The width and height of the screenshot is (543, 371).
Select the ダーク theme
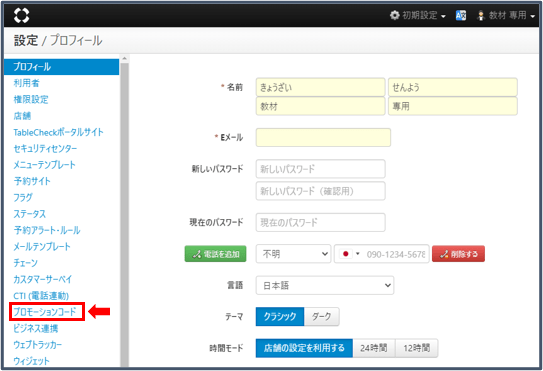coord(322,317)
